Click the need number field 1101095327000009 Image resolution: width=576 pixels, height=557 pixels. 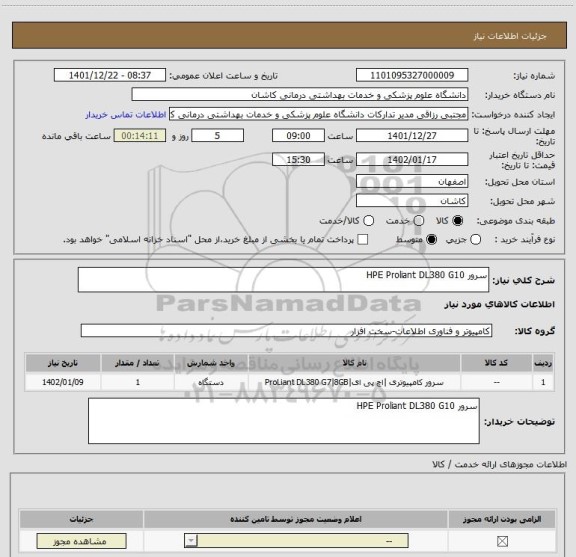click(412, 75)
